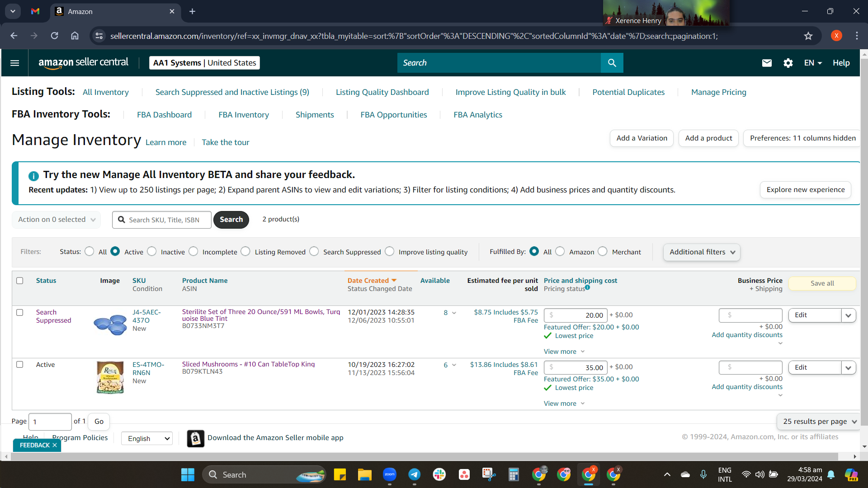Click the Add a product button
This screenshot has width=868, height=488.
(x=709, y=138)
